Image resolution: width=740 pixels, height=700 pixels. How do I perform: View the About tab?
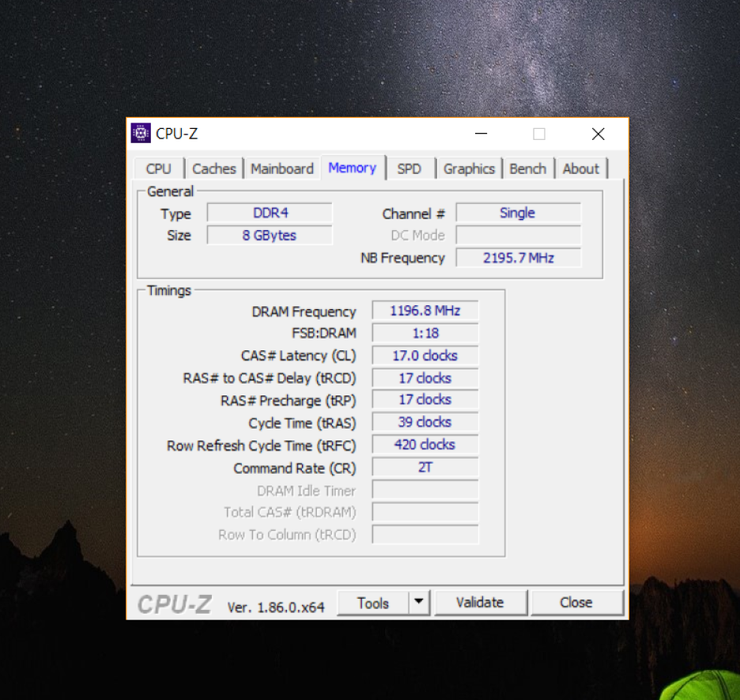[580, 168]
